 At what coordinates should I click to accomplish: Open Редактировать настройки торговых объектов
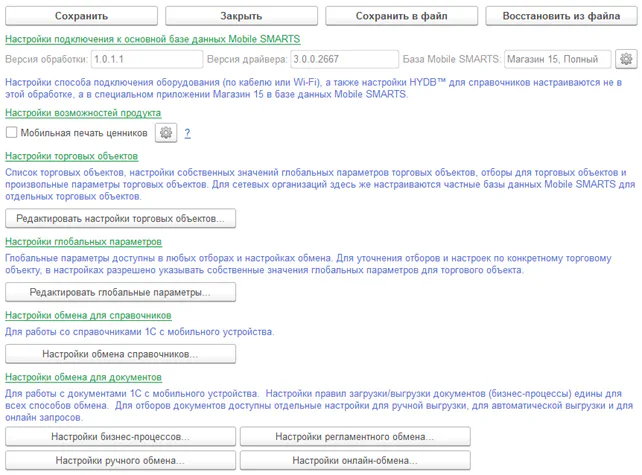tap(121, 218)
